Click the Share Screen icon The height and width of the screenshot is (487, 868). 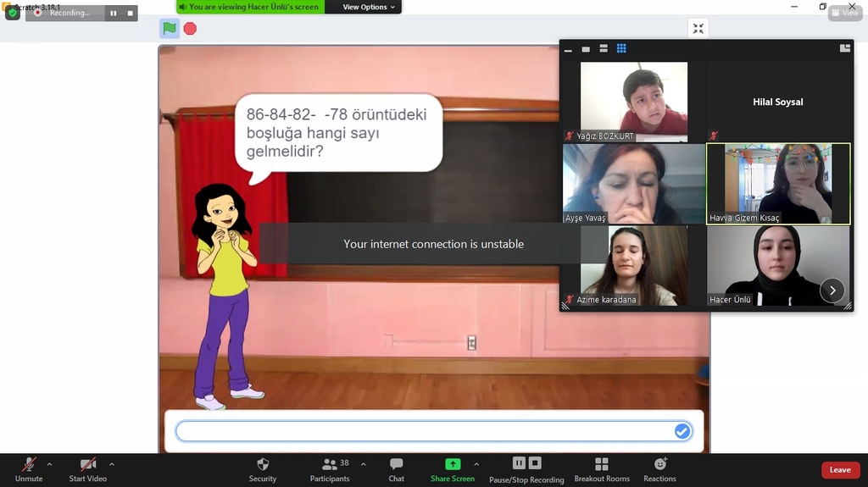click(x=453, y=464)
